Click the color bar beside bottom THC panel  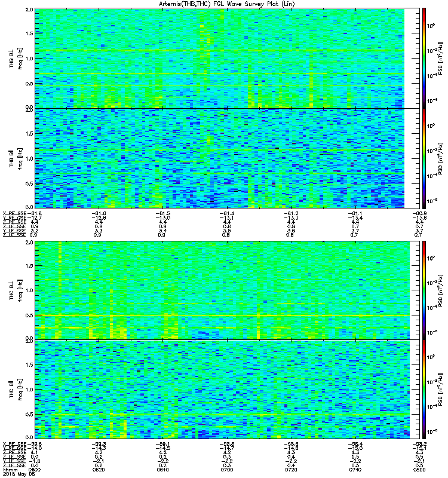click(424, 389)
